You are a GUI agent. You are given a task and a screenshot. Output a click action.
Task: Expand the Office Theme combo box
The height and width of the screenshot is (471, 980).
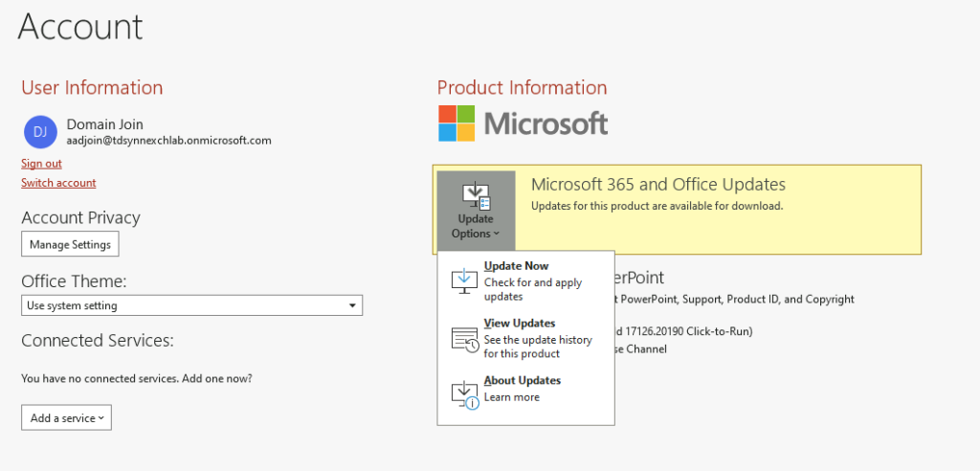pos(191,306)
